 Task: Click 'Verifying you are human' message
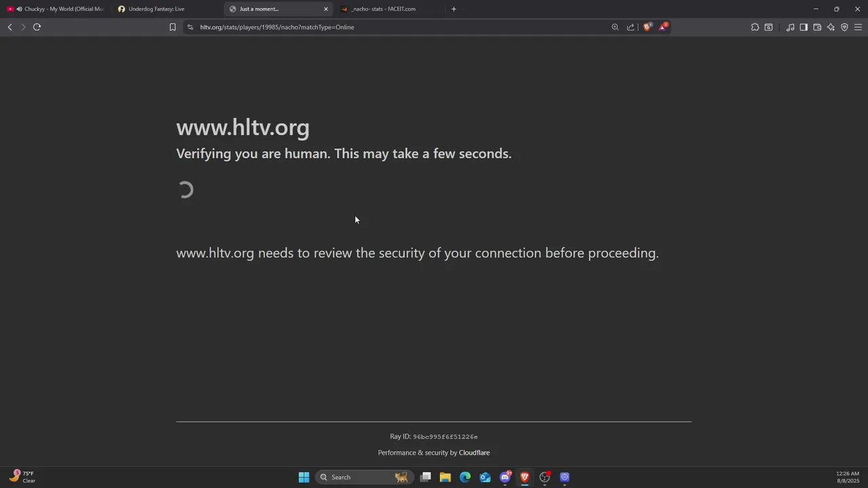344,154
